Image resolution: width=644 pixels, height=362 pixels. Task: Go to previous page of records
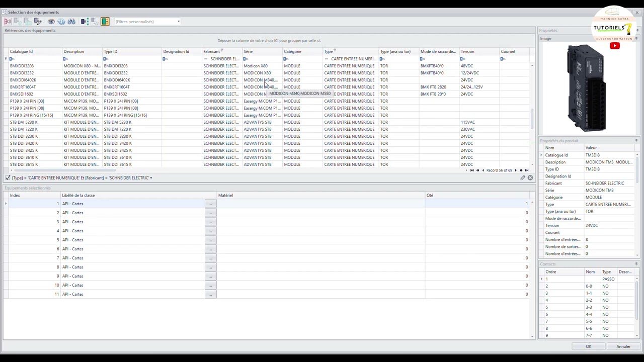[477, 170]
